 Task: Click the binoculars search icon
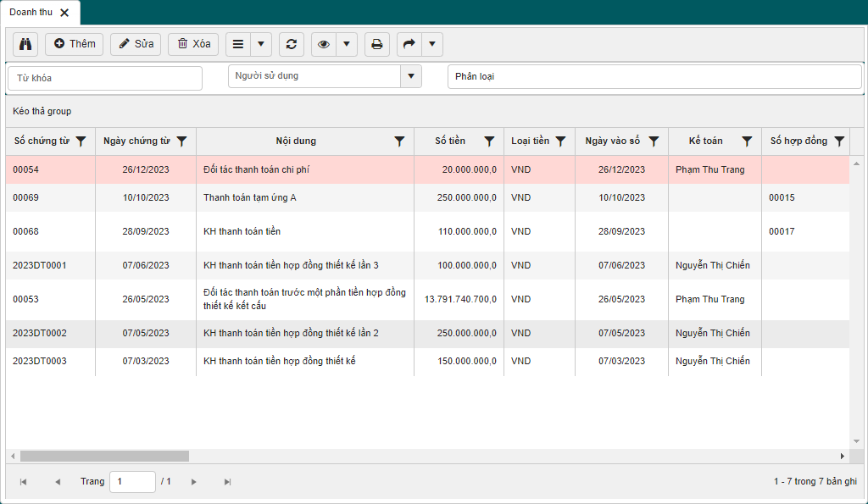click(25, 44)
